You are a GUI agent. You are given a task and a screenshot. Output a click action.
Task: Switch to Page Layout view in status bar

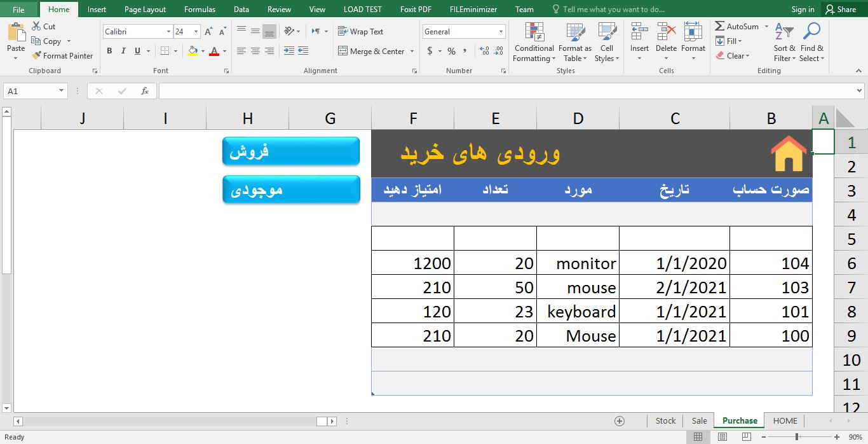722,437
